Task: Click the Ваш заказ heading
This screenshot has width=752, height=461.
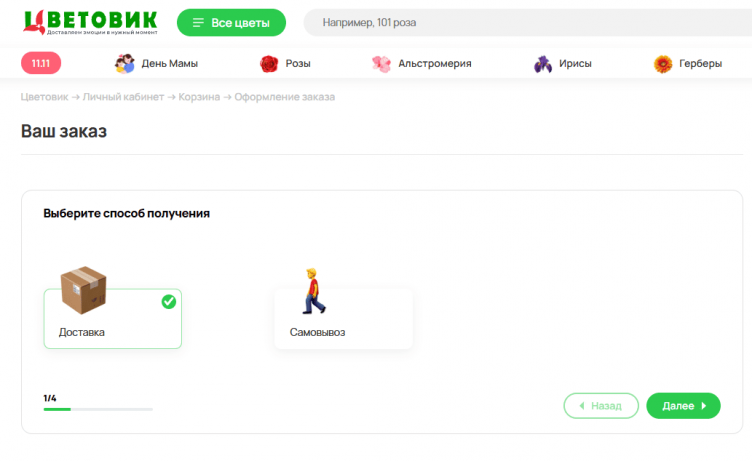Action: point(64,131)
